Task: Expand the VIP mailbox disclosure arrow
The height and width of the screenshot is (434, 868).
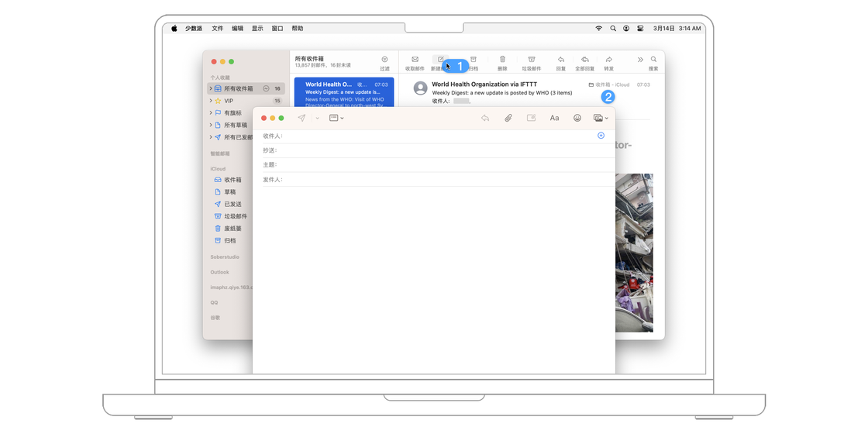Action: (210, 101)
